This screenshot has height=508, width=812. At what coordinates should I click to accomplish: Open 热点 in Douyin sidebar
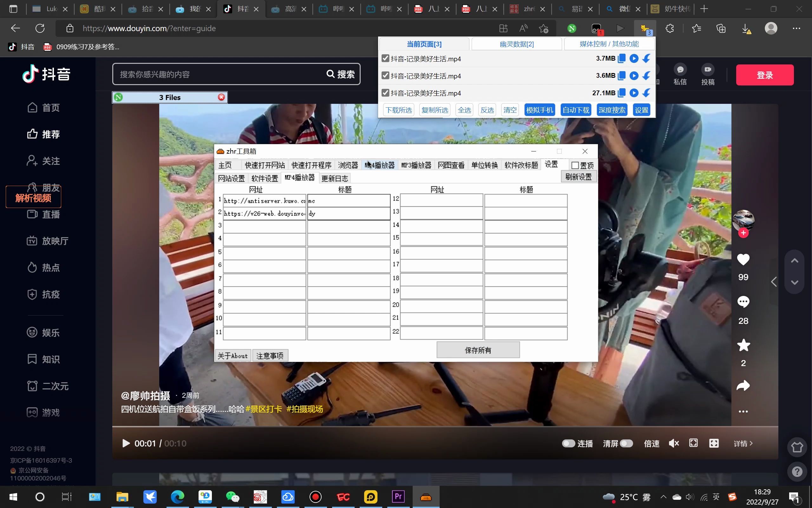pos(44,267)
